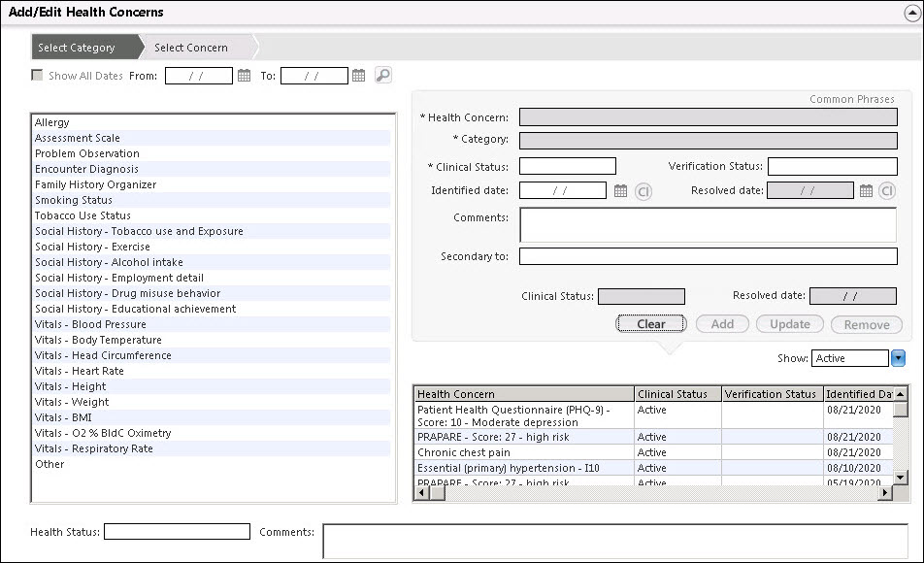Screen dimensions: 924x563
Task: Click the table's scroll right arrow
Action: (x=885, y=492)
